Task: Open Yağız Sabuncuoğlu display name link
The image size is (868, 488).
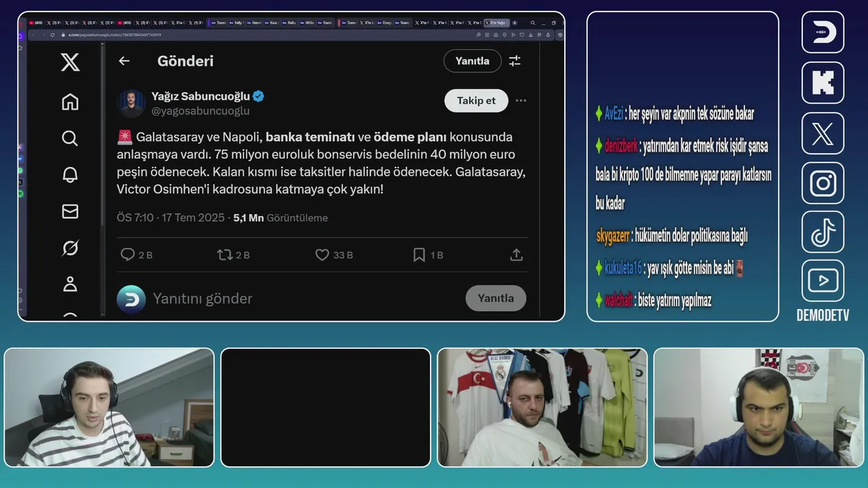Action: (x=201, y=96)
